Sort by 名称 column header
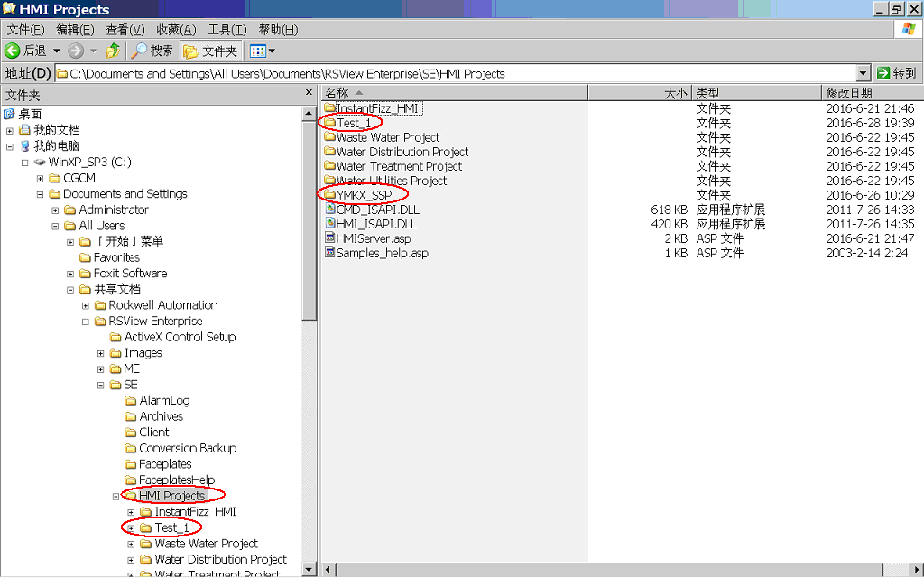Viewport: 924px width, 578px height. point(455,93)
